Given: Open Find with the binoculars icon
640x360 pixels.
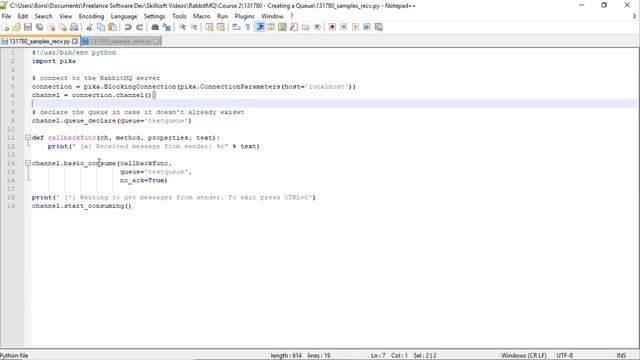Looking at the screenshot, I should point(155,27).
